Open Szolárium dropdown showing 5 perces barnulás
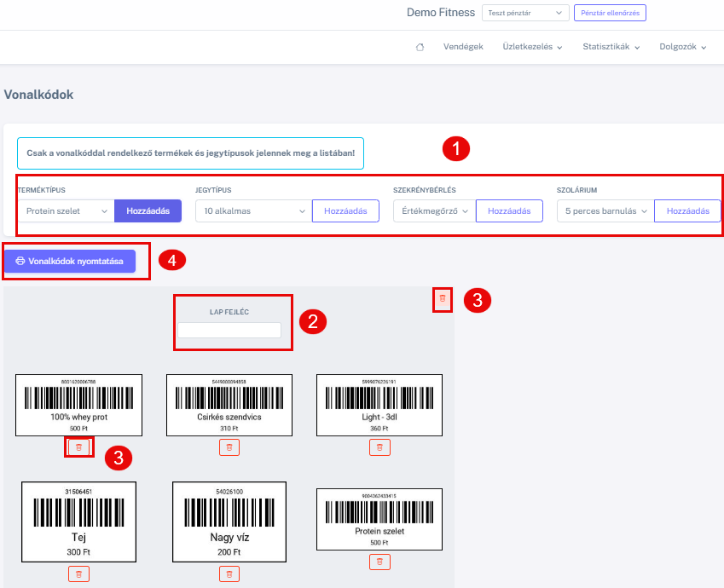This screenshot has width=724, height=588. (605, 211)
